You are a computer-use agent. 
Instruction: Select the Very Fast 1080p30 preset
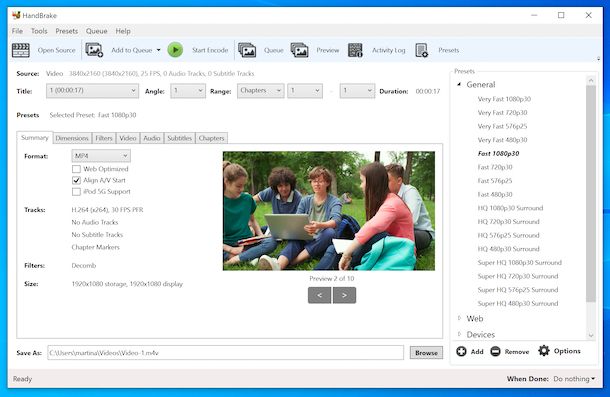(x=504, y=99)
